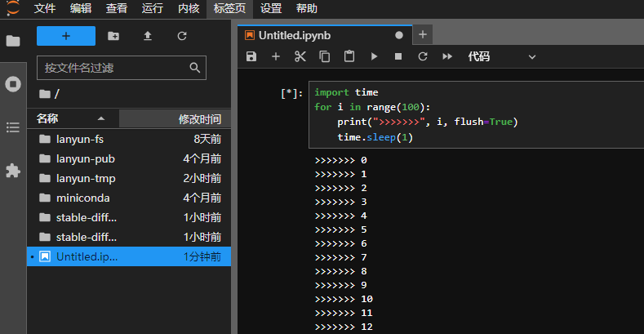Upload files using the upload icon
Screen dimensions: 644x334
148,36
